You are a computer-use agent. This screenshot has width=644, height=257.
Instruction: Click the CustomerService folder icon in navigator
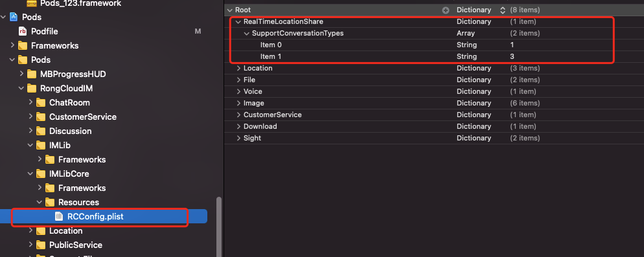point(41,117)
